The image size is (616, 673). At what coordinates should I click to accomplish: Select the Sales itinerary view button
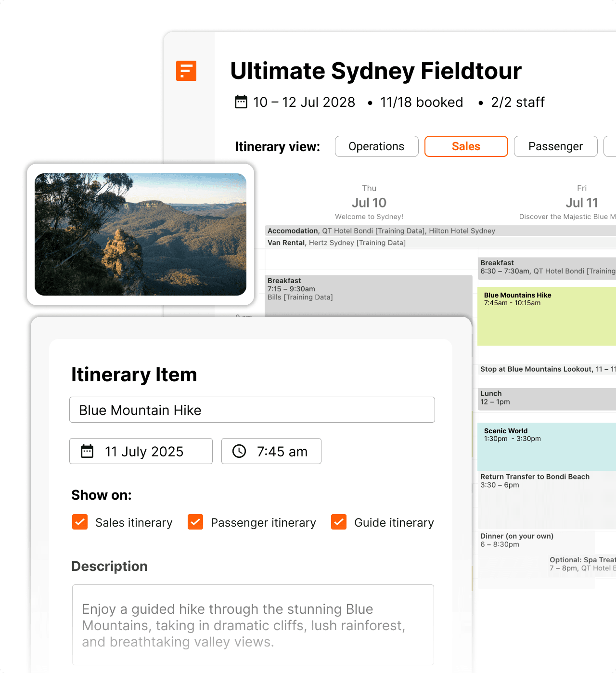[465, 146]
